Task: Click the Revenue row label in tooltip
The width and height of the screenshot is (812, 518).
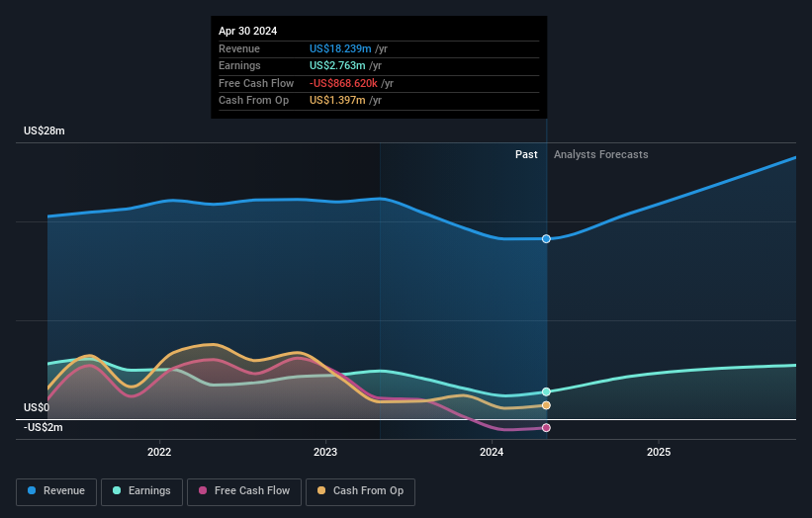Action: coord(239,48)
